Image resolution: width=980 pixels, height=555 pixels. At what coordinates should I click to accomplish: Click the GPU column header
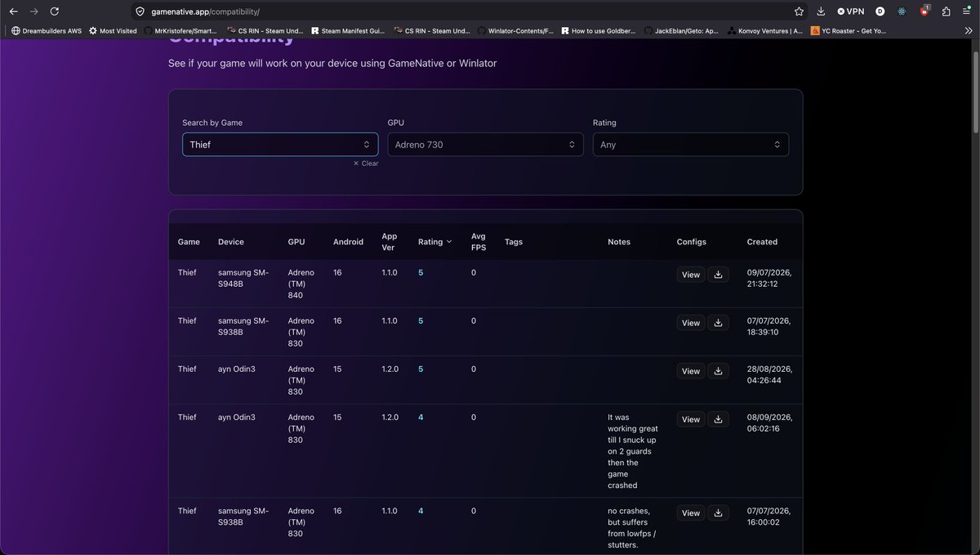pyautogui.click(x=296, y=242)
